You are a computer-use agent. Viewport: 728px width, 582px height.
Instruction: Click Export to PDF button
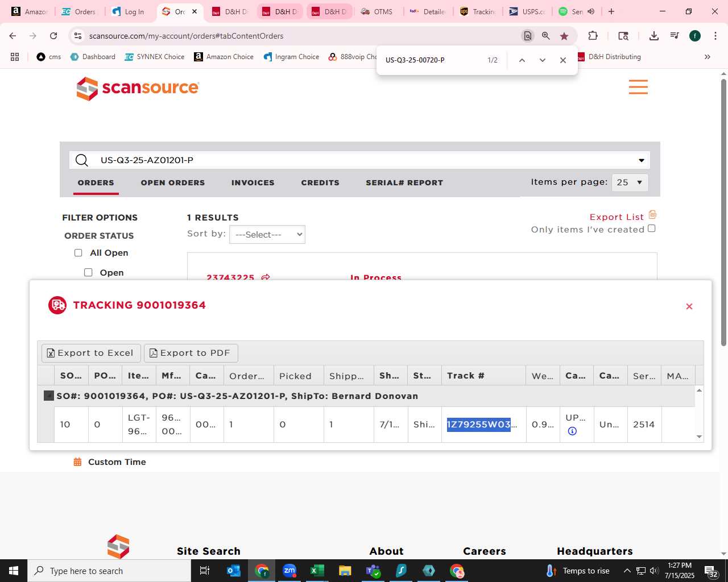coord(191,353)
